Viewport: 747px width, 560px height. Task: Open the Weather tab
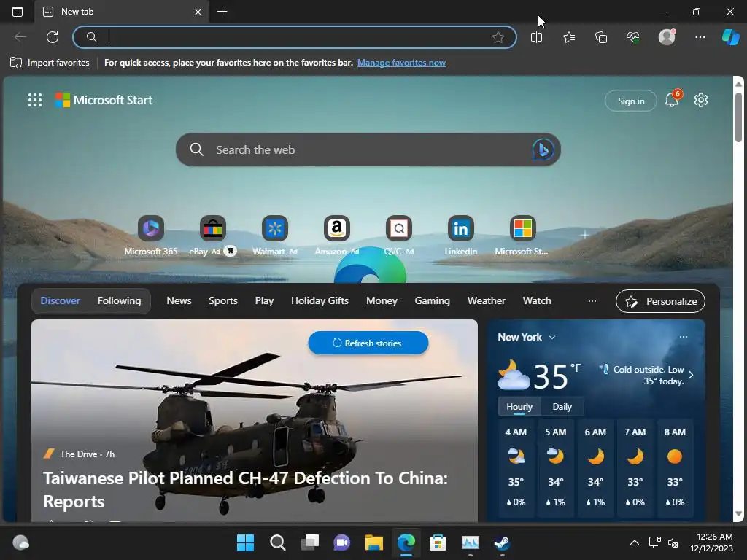(486, 300)
